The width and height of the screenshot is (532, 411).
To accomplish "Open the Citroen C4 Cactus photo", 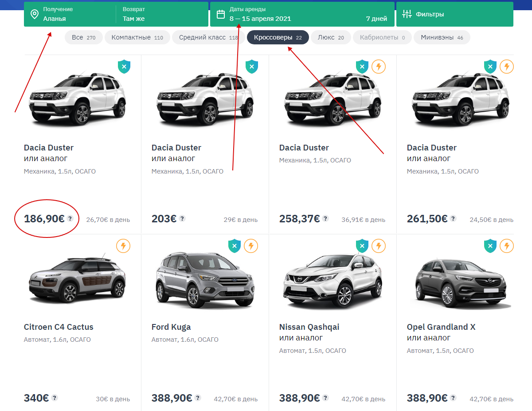I will (77, 279).
